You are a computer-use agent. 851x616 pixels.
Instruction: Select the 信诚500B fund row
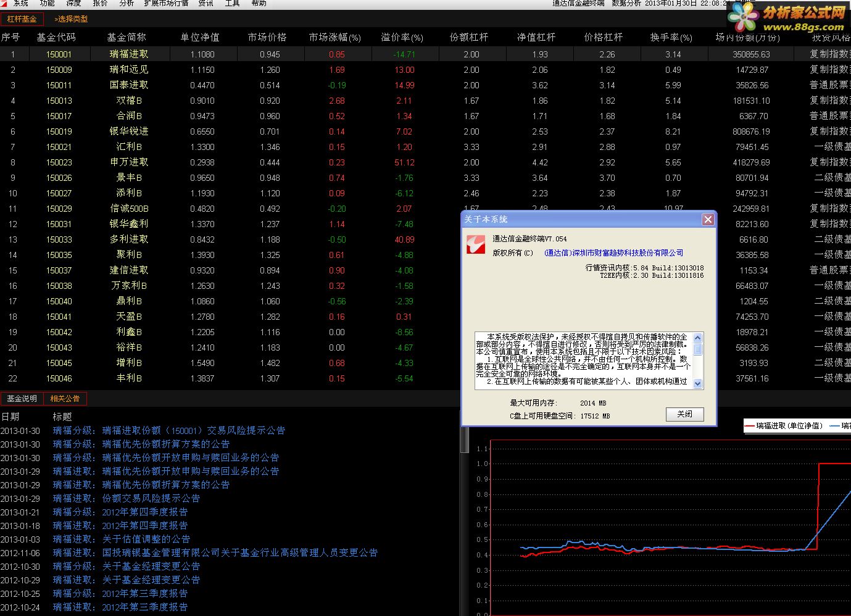129,209
